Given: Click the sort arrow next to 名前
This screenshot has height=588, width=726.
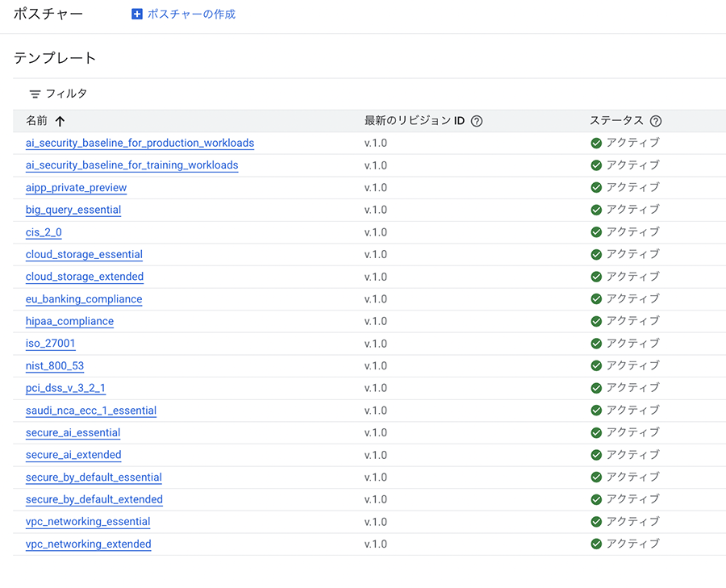Looking at the screenshot, I should click(x=60, y=121).
